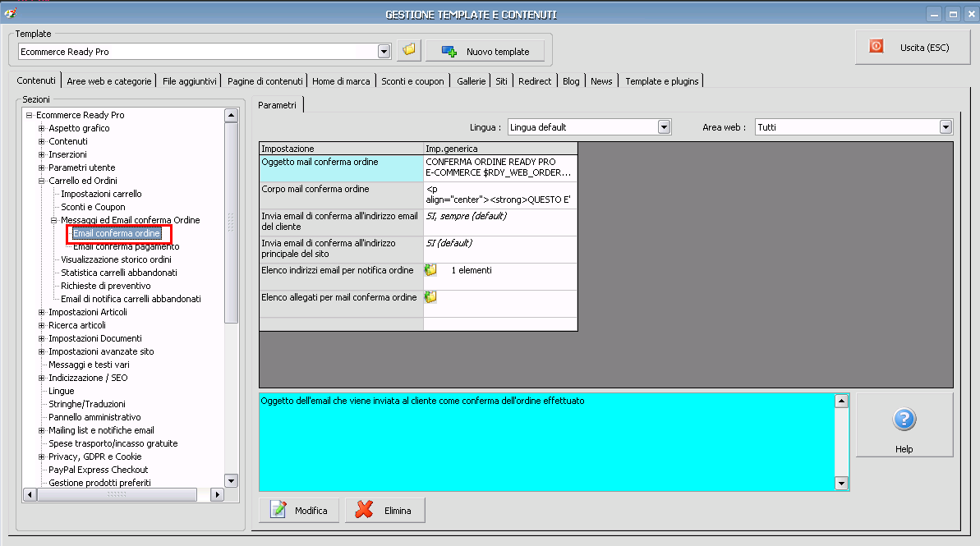Click the power icon on Uscita button
The height and width of the screenshot is (546, 980).
tap(876, 46)
